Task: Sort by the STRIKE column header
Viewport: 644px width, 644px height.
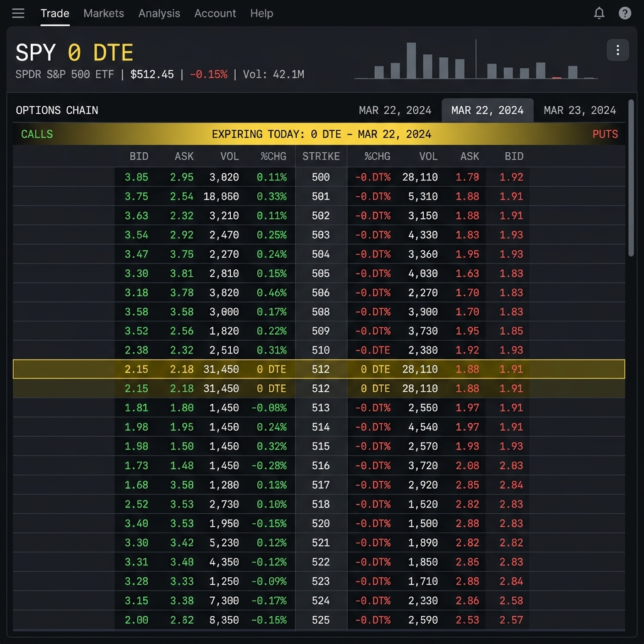Action: click(321, 156)
